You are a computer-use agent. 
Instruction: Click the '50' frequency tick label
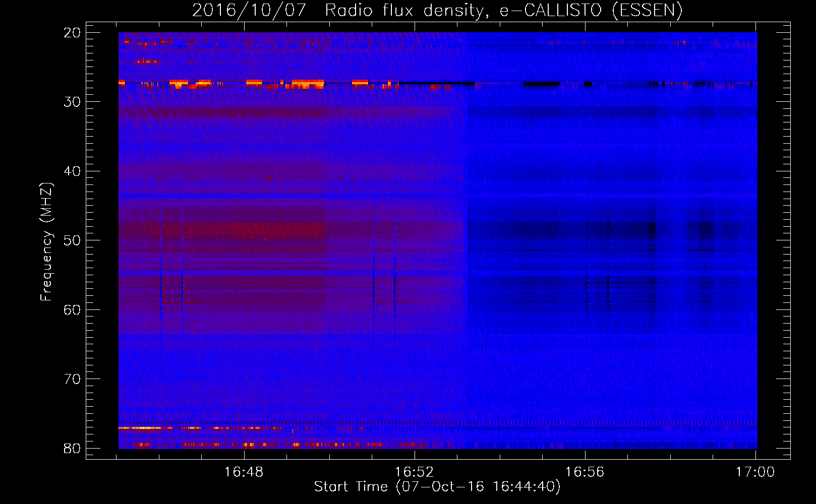[72, 240]
